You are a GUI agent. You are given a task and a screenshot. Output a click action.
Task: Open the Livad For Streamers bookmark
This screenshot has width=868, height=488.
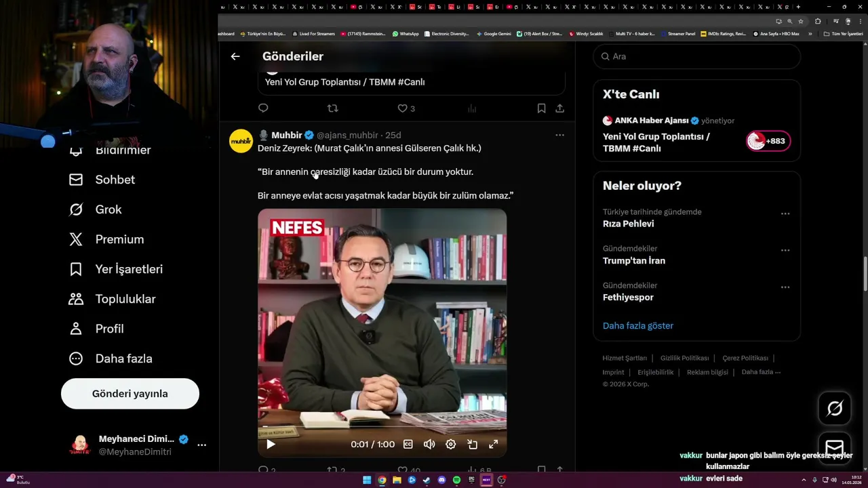313,33
